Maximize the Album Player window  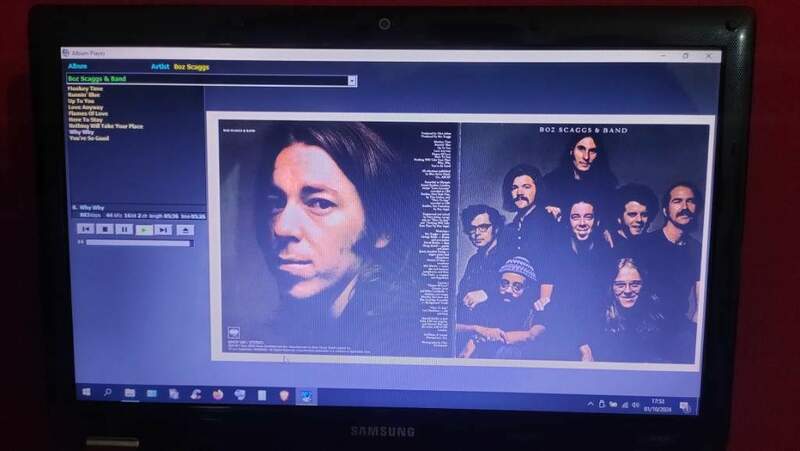pyautogui.click(x=685, y=56)
